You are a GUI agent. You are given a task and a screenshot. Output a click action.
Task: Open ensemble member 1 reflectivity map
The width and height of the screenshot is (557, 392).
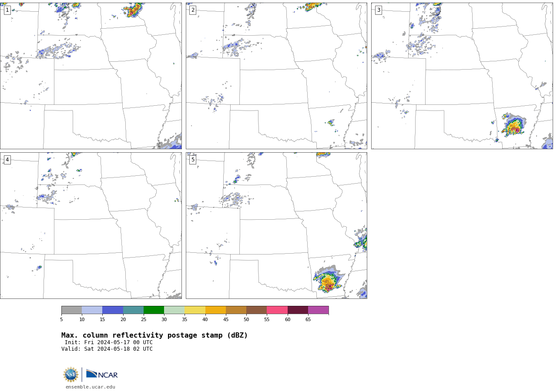click(91, 76)
